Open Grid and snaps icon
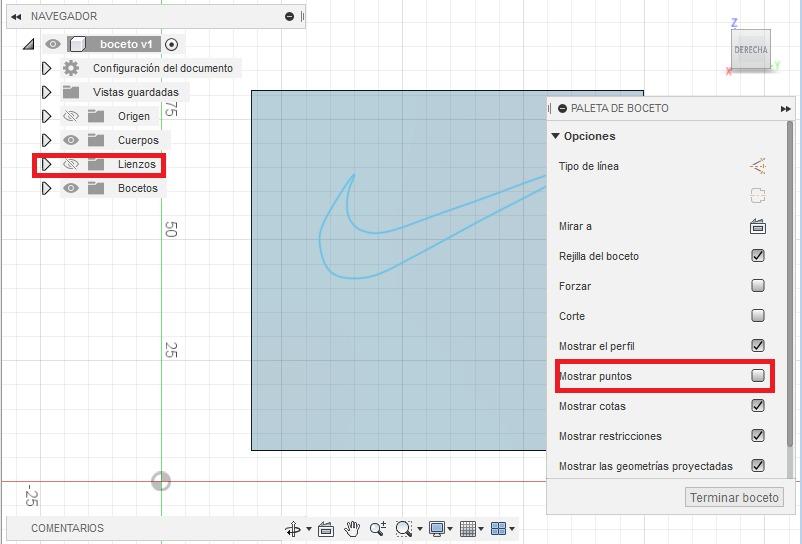This screenshot has width=802, height=544. 467,529
